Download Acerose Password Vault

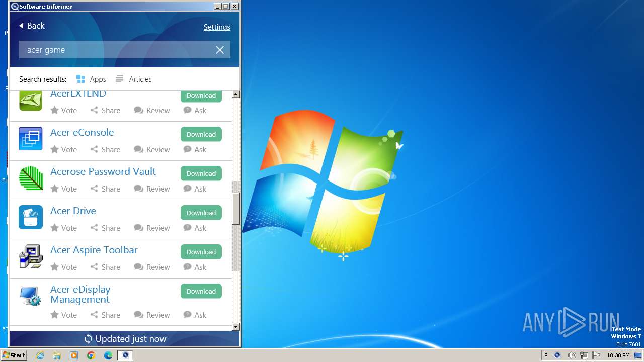point(201,173)
